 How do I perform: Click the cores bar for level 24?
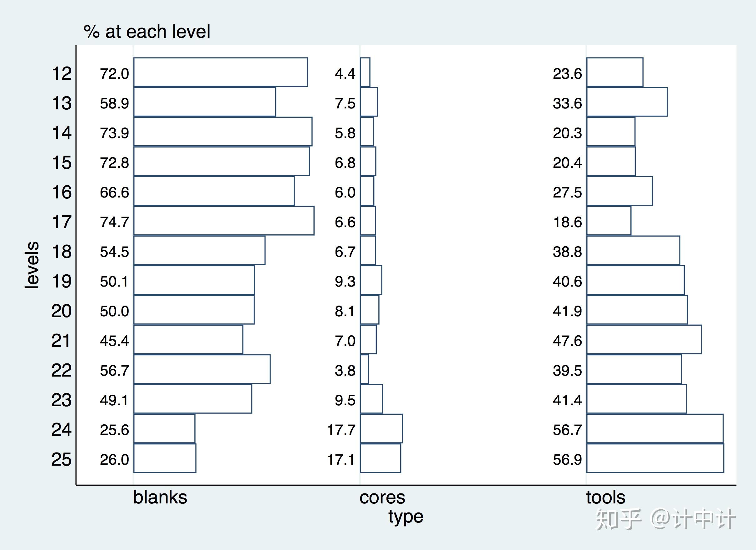click(381, 428)
